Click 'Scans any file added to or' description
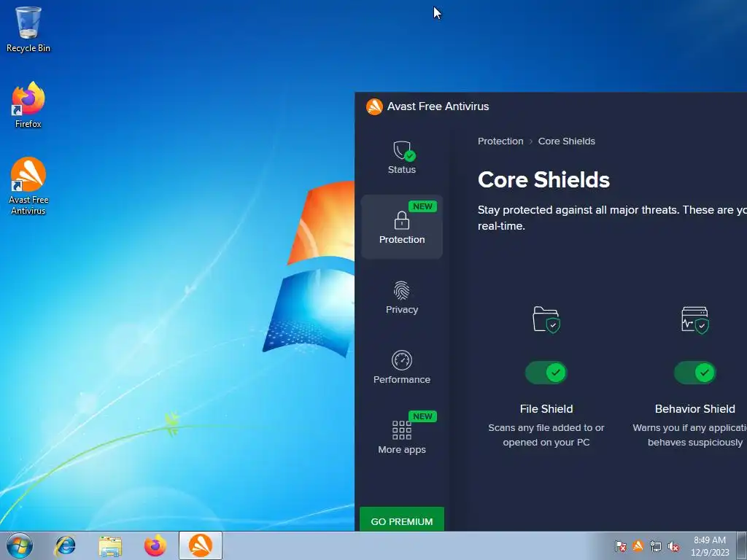Viewport: 747px width, 560px height. (x=546, y=428)
